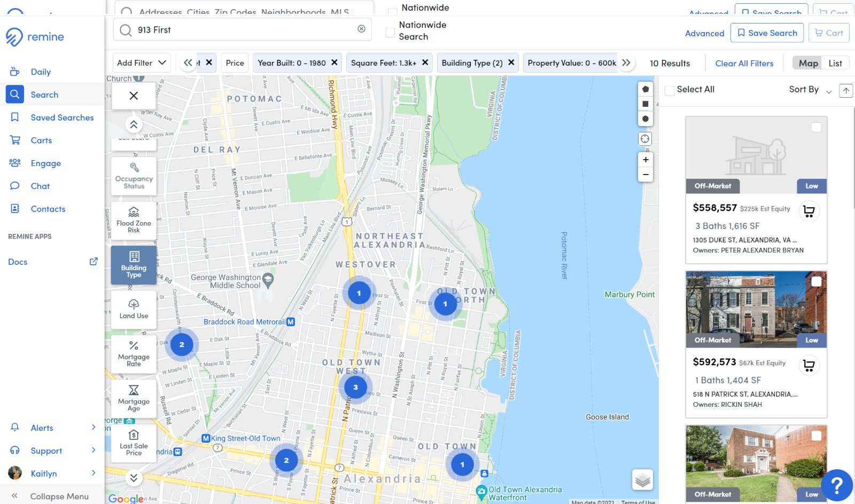
Task: Jump down the filter list with double chevron
Action: [x=134, y=477]
